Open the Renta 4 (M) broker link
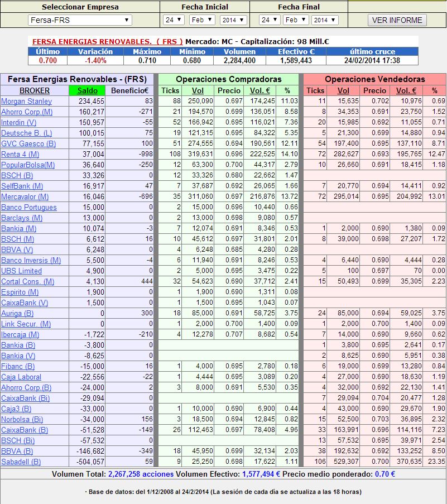Viewport: 447px width, 504px height. point(20,154)
